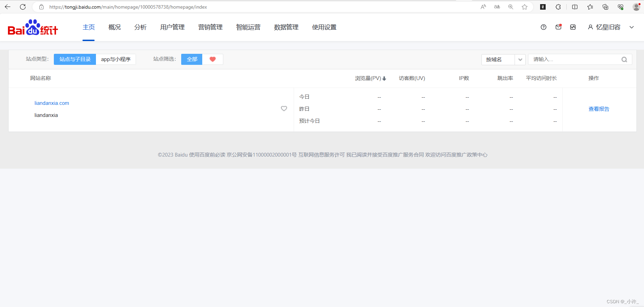The height and width of the screenshot is (307, 644).
Task: Click the search magnifier in the filter box
Action: [x=624, y=59]
